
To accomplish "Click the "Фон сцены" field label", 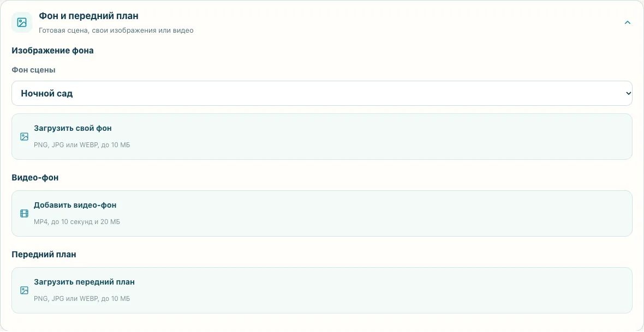I will [34, 70].
